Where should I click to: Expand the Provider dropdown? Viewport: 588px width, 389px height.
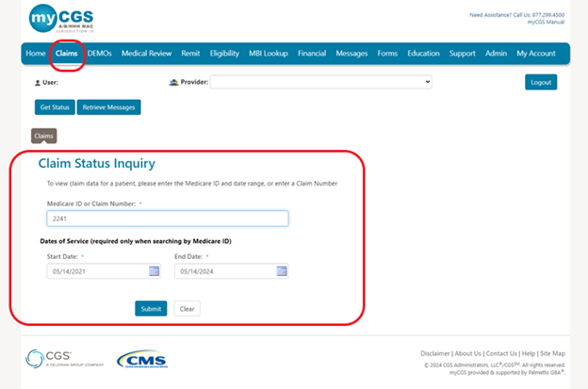coord(320,82)
